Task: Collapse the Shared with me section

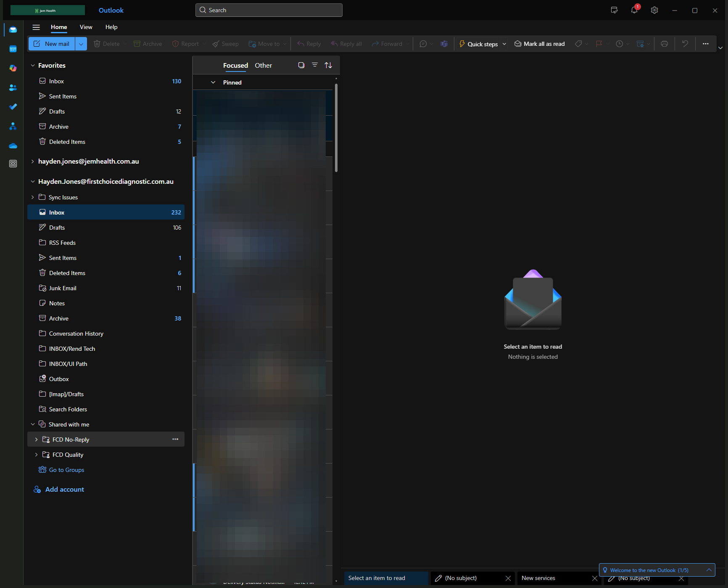Action: (33, 424)
